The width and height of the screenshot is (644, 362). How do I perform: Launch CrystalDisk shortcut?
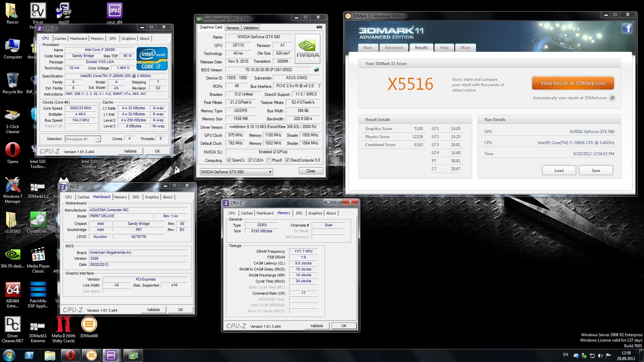(38, 223)
